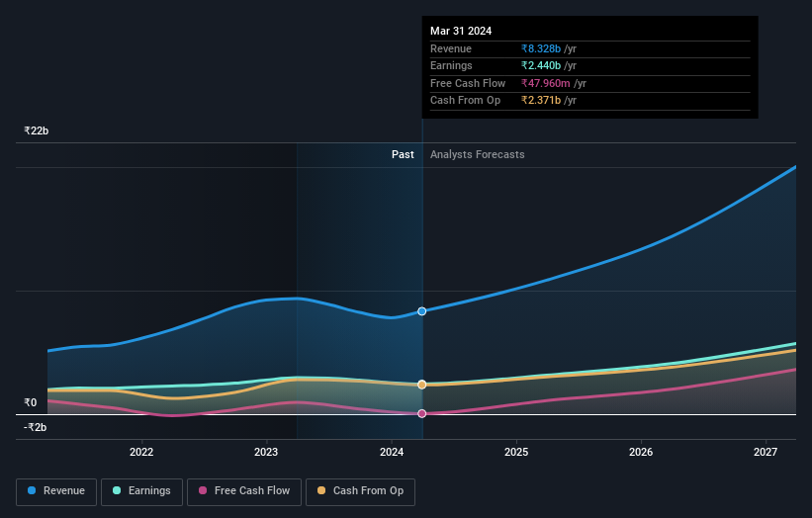Image resolution: width=812 pixels, height=518 pixels.
Task: Click the 2025 x-axis label
Action: tap(516, 452)
